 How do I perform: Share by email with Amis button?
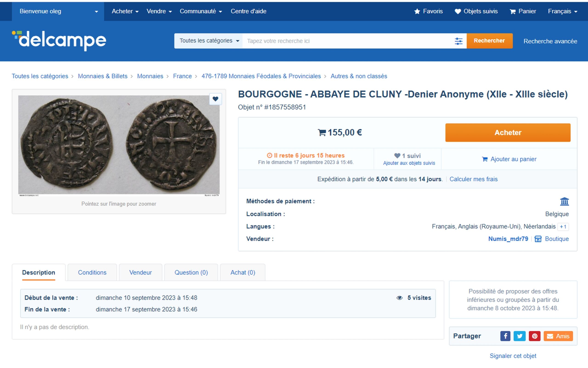pos(558,336)
